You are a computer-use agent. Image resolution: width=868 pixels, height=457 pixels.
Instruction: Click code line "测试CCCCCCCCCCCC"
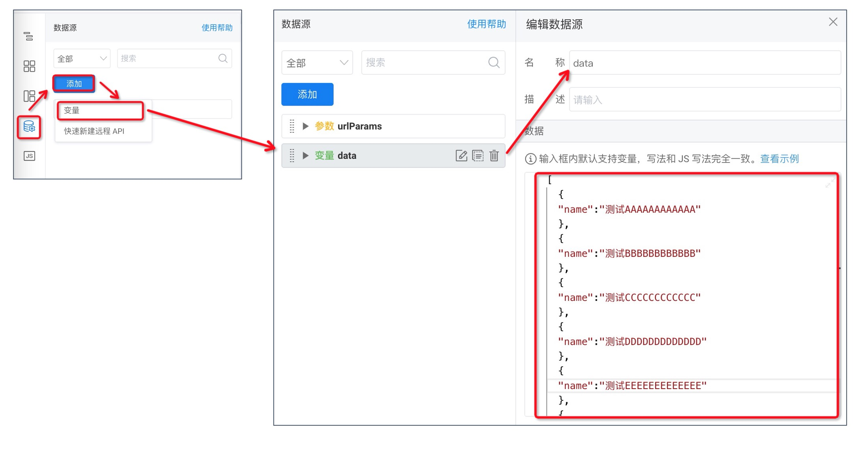tap(629, 298)
